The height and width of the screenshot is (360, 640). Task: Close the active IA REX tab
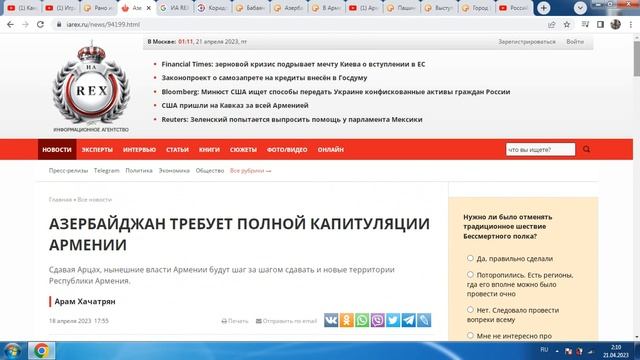click(x=149, y=8)
